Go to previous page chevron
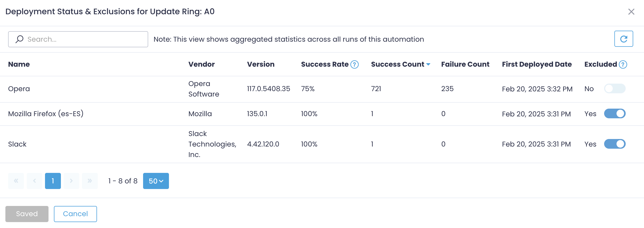Screen dimensions: 644x228 click(x=34, y=181)
